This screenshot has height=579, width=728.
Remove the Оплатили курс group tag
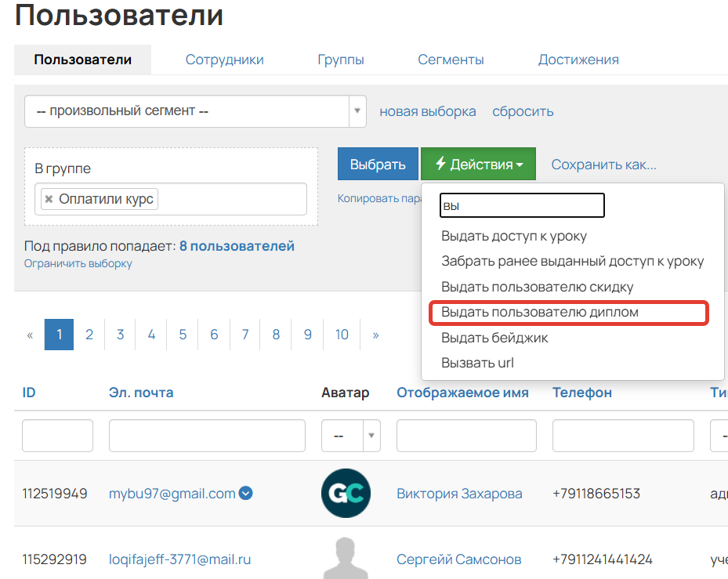(x=49, y=199)
